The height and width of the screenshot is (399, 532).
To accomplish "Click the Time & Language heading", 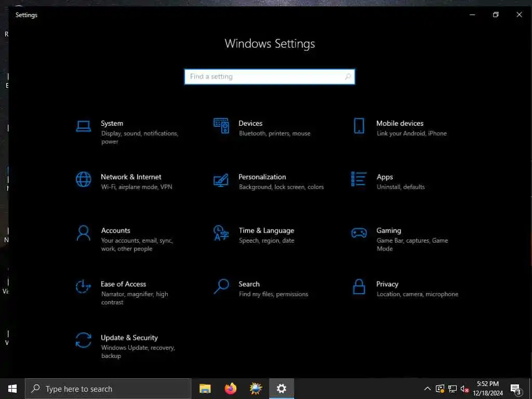I will pos(267,230).
